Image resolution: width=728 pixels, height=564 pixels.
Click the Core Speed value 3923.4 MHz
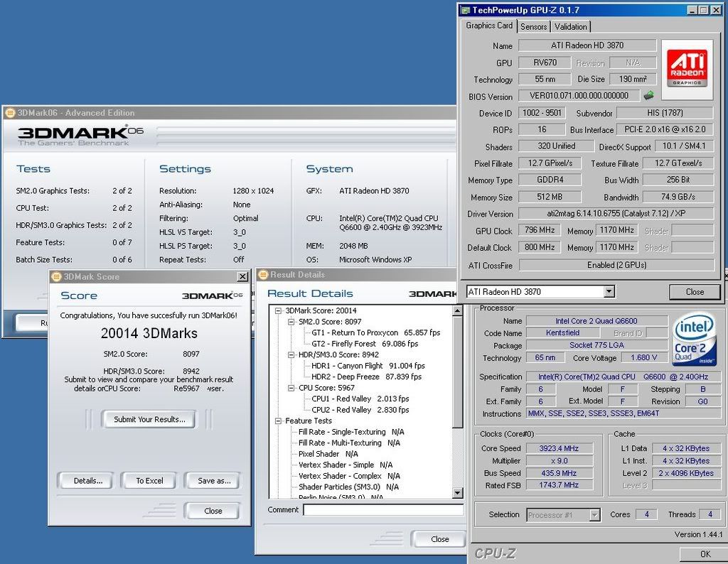(559, 448)
